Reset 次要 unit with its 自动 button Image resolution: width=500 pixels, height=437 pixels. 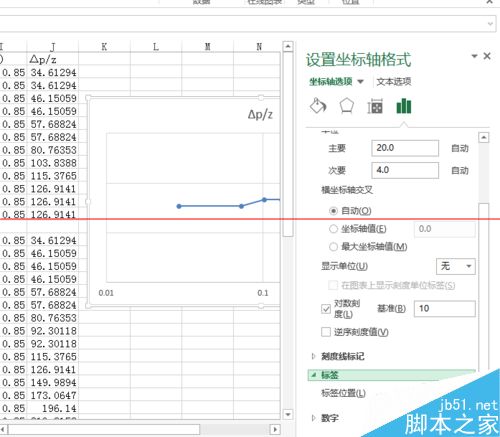point(460,171)
